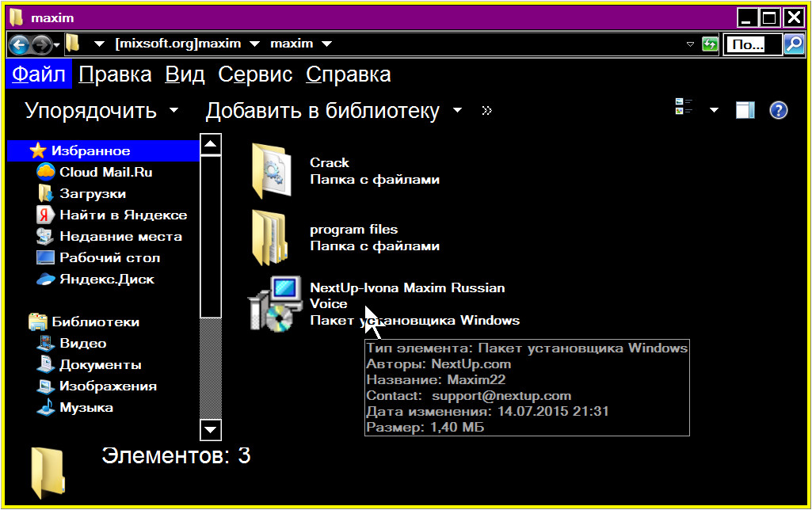The width and height of the screenshot is (812, 510).
Task: Click the Видео library icon
Action: (x=46, y=343)
